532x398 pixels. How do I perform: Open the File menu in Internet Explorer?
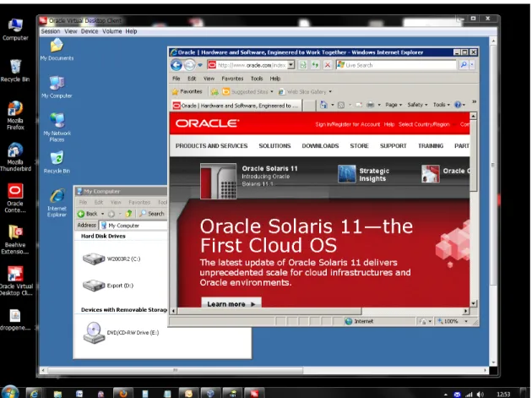[176, 79]
